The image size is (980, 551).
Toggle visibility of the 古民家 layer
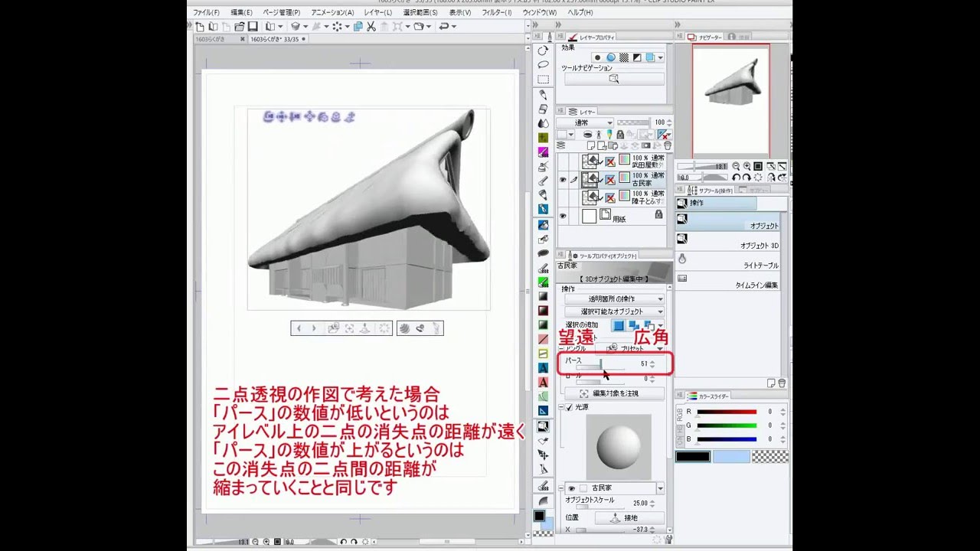tap(562, 179)
